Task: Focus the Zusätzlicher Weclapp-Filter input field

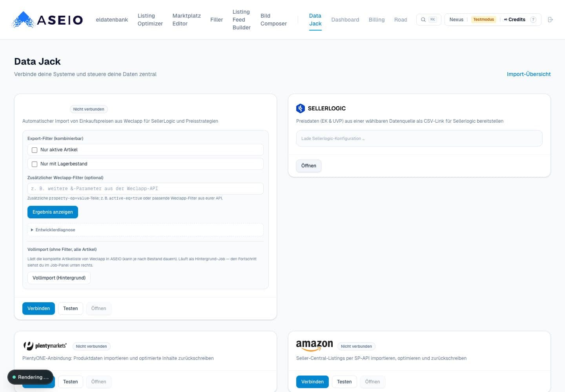Action: tap(146, 189)
